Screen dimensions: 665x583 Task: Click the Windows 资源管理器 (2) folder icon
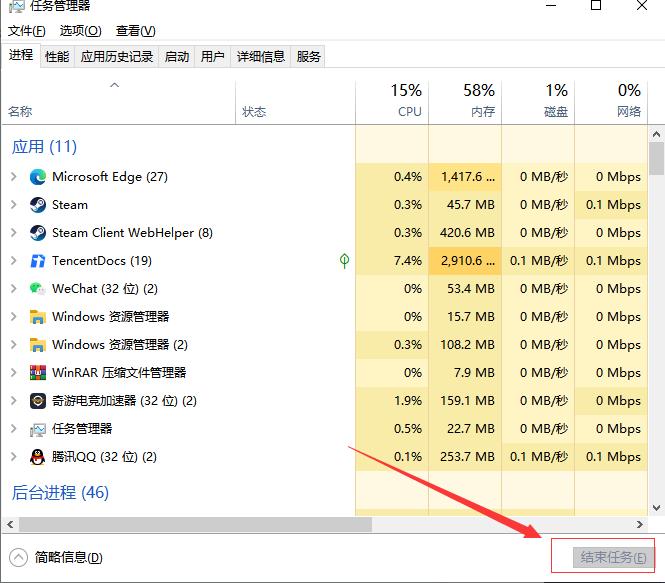point(38,345)
